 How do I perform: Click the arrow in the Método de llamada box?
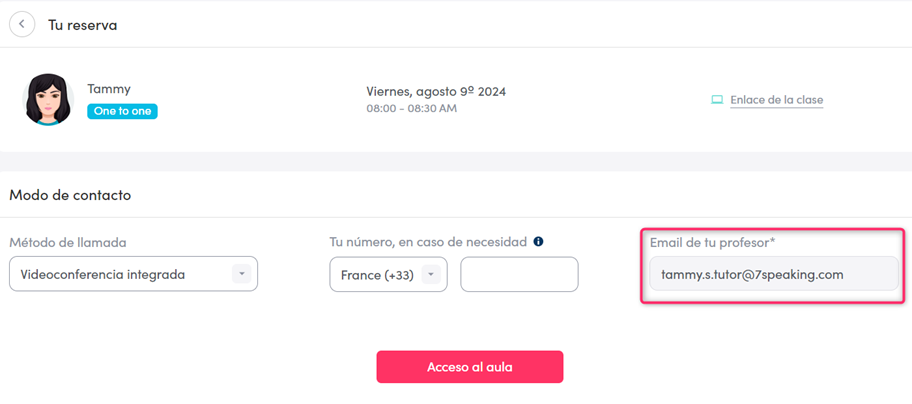click(x=240, y=274)
